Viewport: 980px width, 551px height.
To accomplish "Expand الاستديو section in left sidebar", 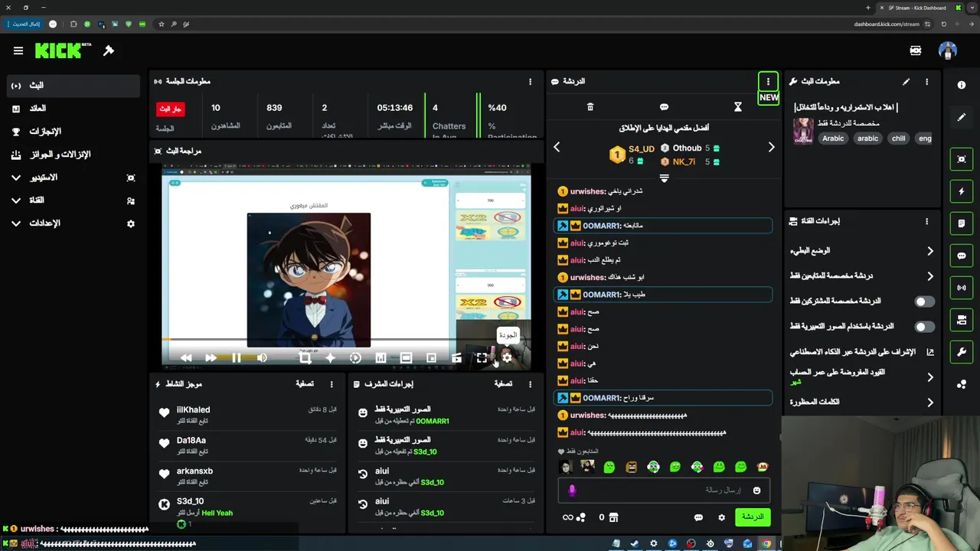I will (73, 178).
